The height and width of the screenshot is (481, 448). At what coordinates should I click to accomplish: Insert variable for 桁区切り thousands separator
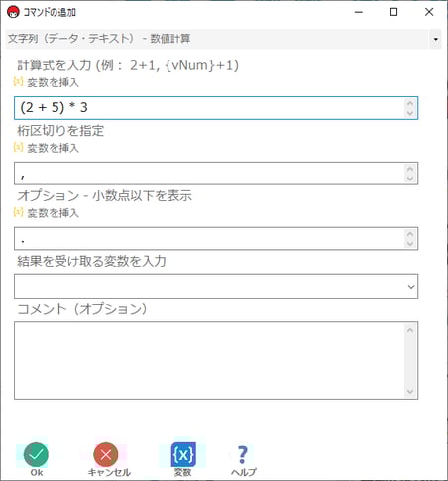[x=47, y=148]
